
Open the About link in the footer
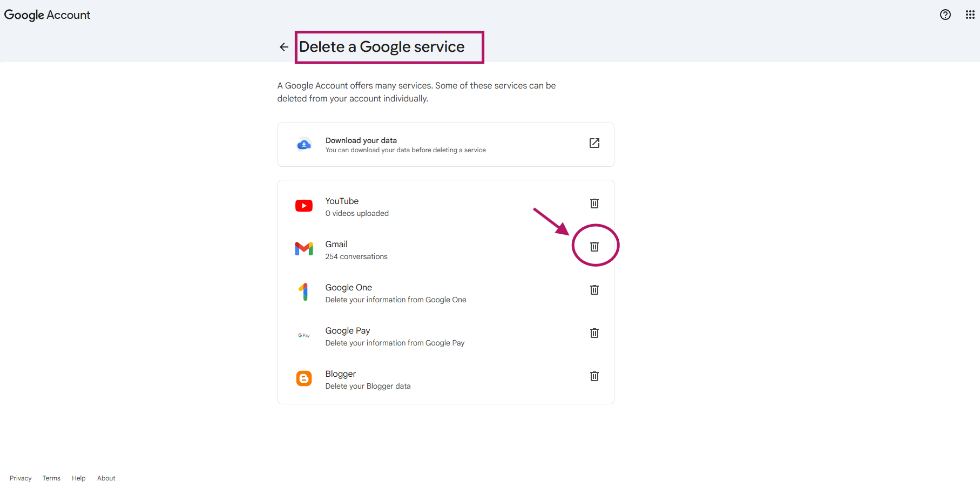106,478
